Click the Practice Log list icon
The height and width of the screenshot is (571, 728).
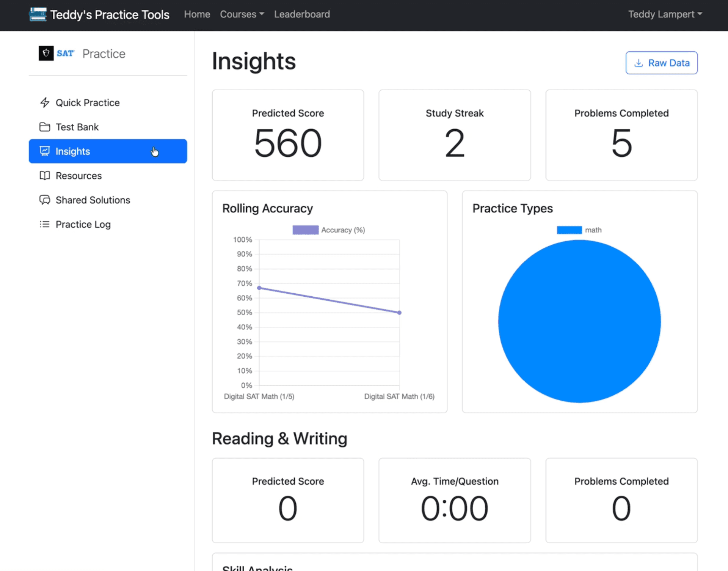45,224
